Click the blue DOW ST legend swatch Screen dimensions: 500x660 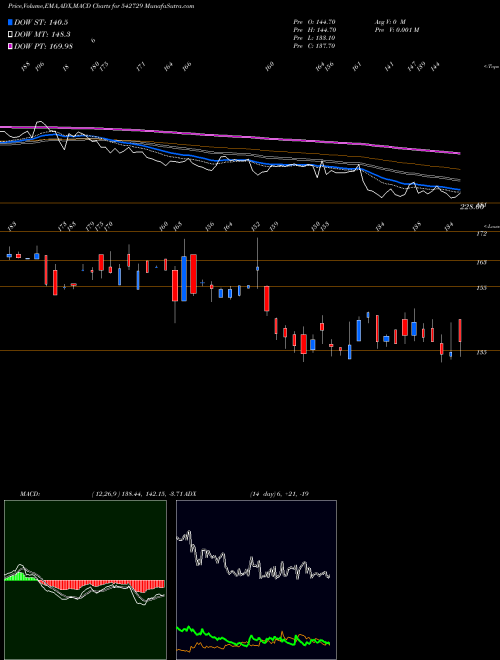coord(11,22)
